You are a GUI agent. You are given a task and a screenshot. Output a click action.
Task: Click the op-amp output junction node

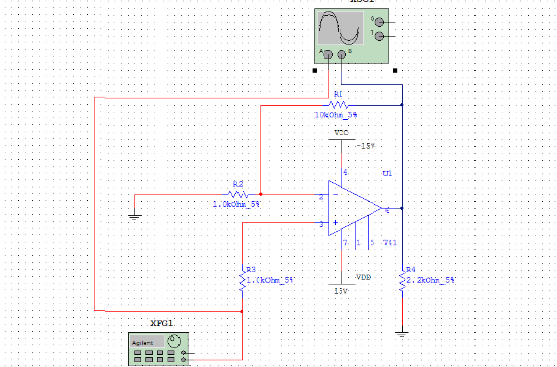pyautogui.click(x=402, y=209)
